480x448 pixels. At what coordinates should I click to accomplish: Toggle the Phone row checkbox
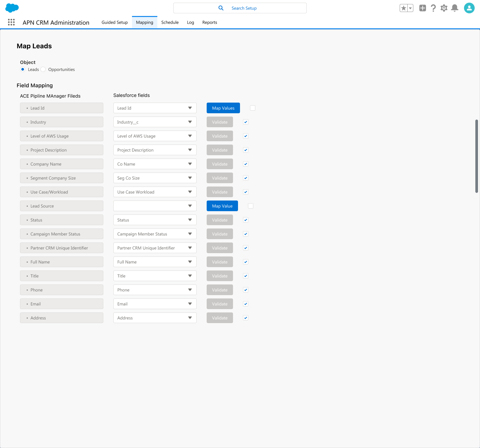(246, 290)
